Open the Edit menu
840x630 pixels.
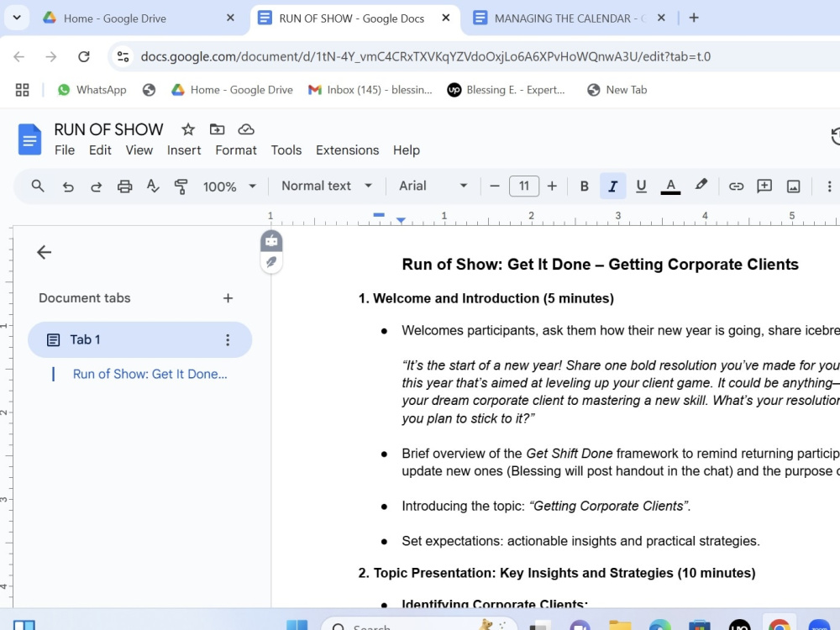point(100,150)
